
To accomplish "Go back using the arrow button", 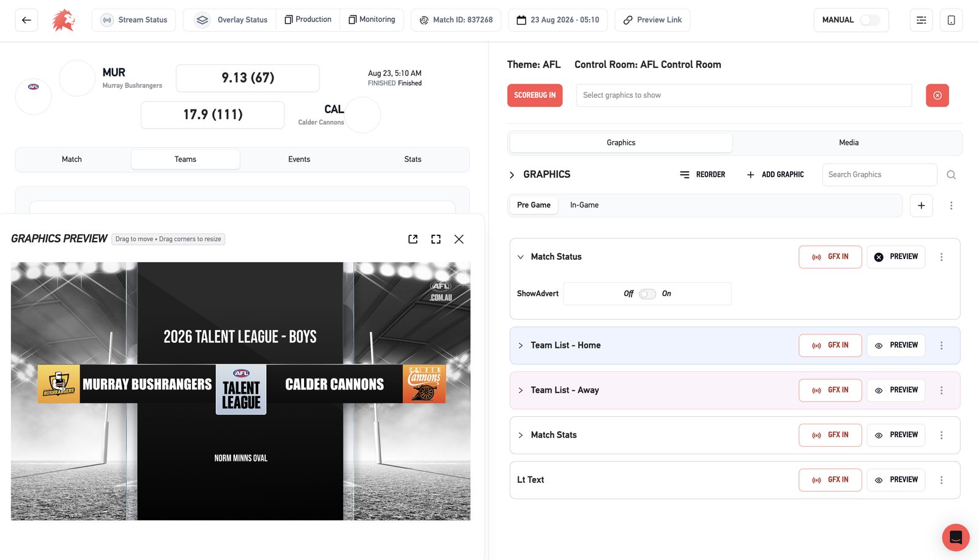I will [x=26, y=20].
